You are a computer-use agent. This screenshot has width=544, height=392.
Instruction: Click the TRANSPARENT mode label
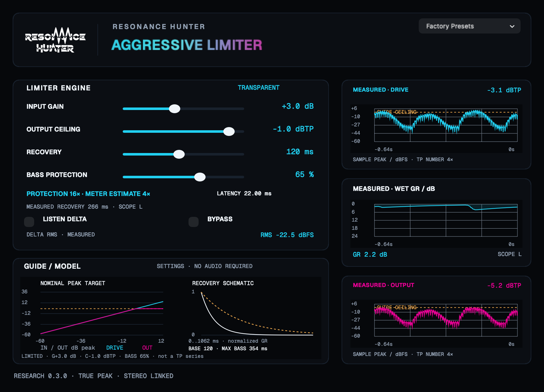[259, 88]
